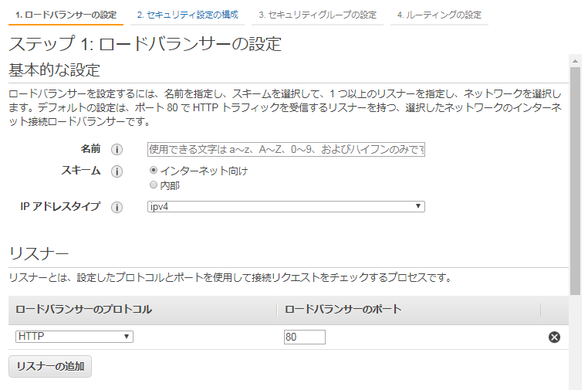Viewport: 588px width, 390px height.
Task: Select the インターネット向け radio button
Action: 154,171
